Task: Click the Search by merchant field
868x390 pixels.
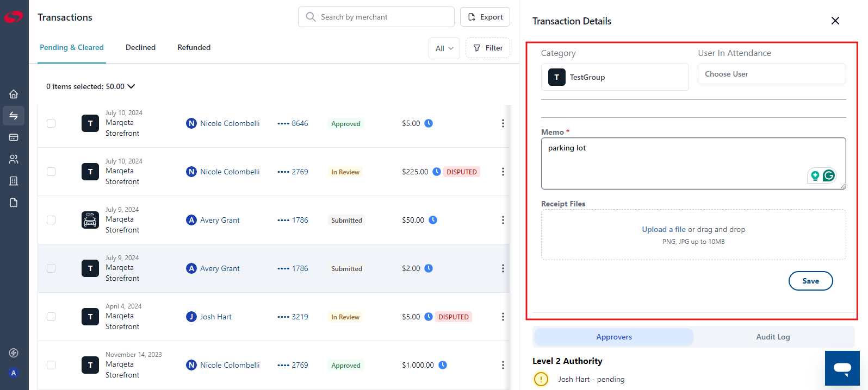Action: click(x=376, y=17)
